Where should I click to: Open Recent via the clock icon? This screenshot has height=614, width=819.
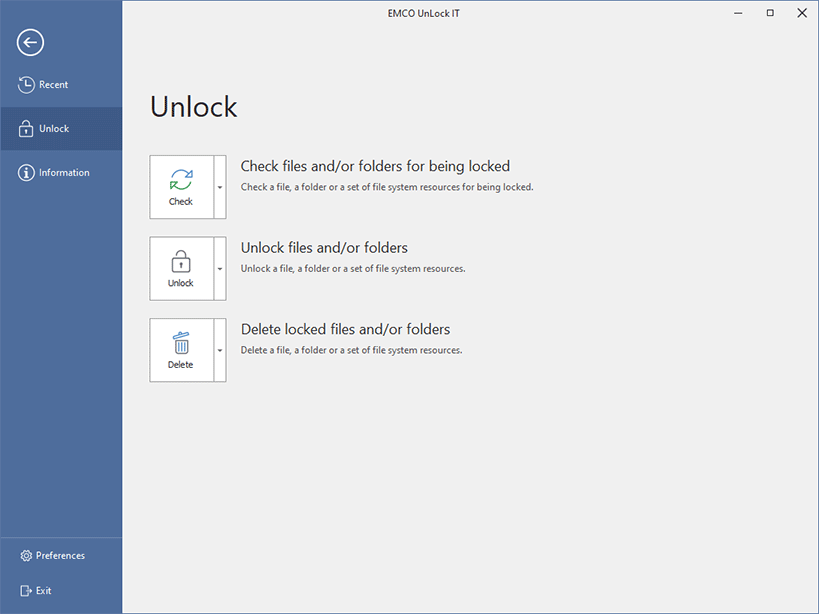point(27,85)
